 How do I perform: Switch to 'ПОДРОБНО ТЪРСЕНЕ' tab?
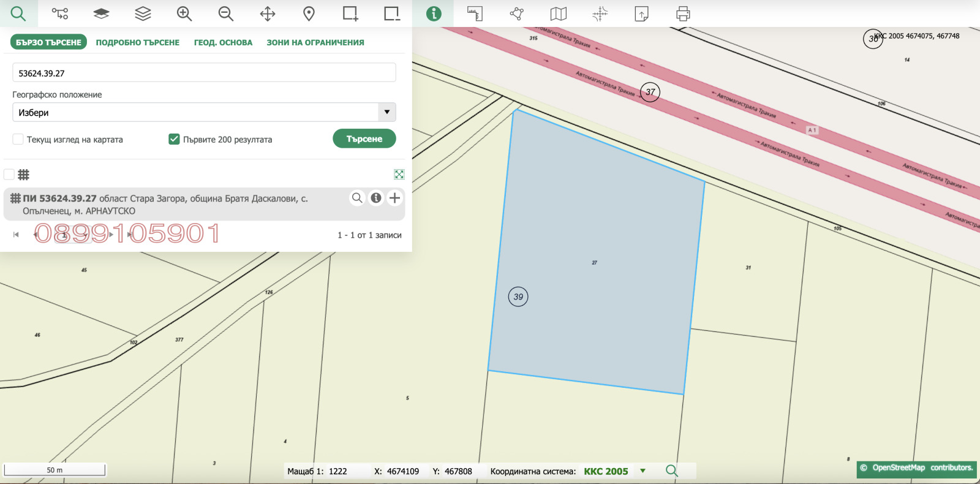[x=137, y=42]
